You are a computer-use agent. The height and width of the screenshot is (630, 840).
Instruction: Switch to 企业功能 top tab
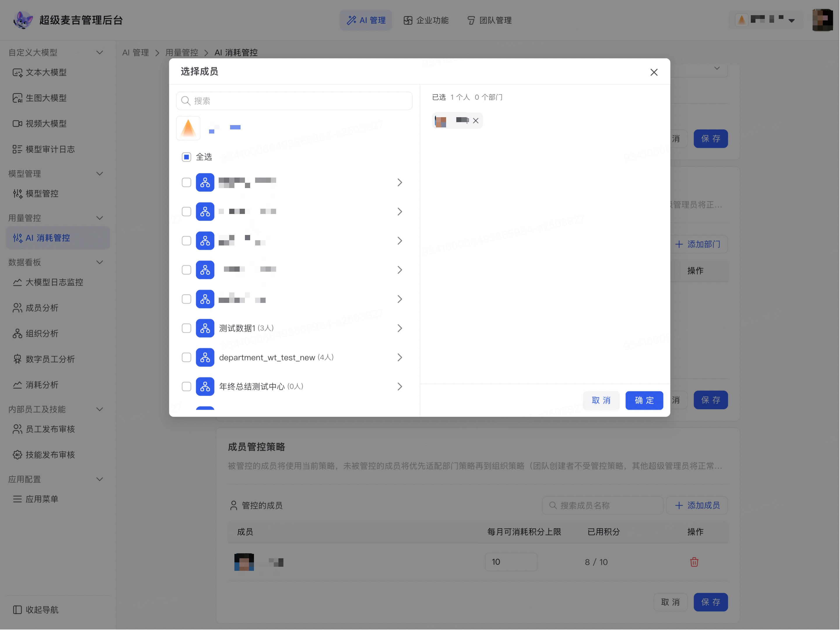click(x=426, y=20)
